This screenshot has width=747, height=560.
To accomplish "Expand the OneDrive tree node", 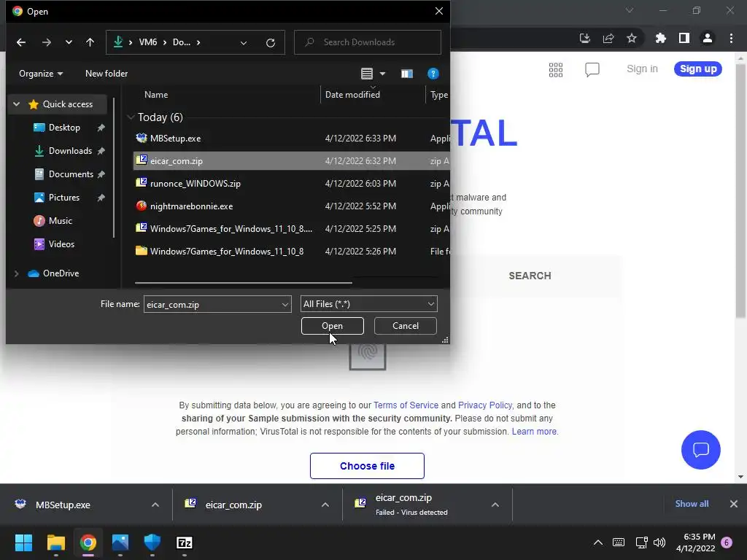I will tap(16, 273).
